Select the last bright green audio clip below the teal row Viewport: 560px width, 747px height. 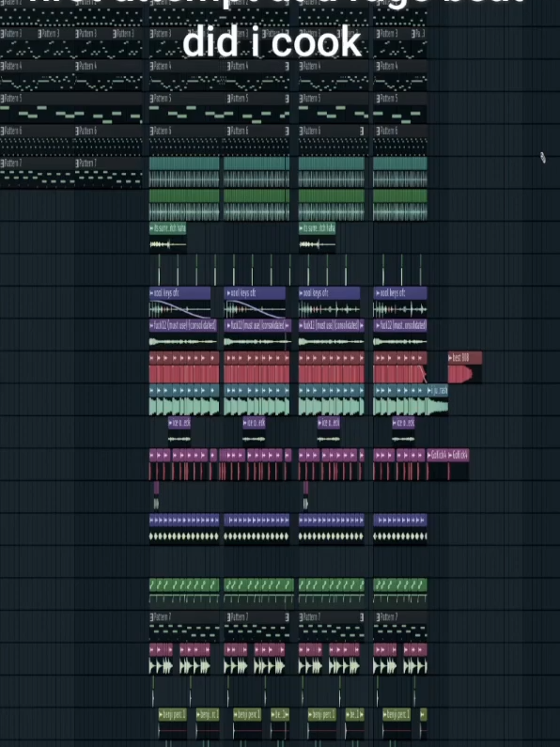point(400,206)
